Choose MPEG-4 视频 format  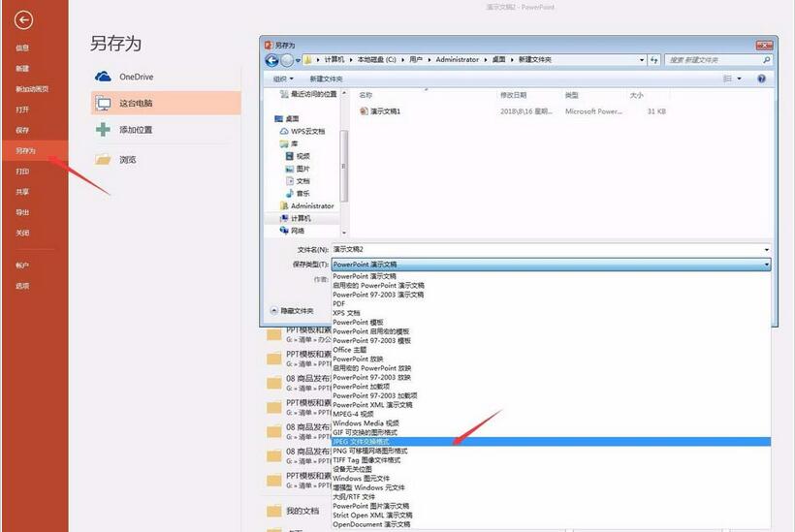coord(353,414)
